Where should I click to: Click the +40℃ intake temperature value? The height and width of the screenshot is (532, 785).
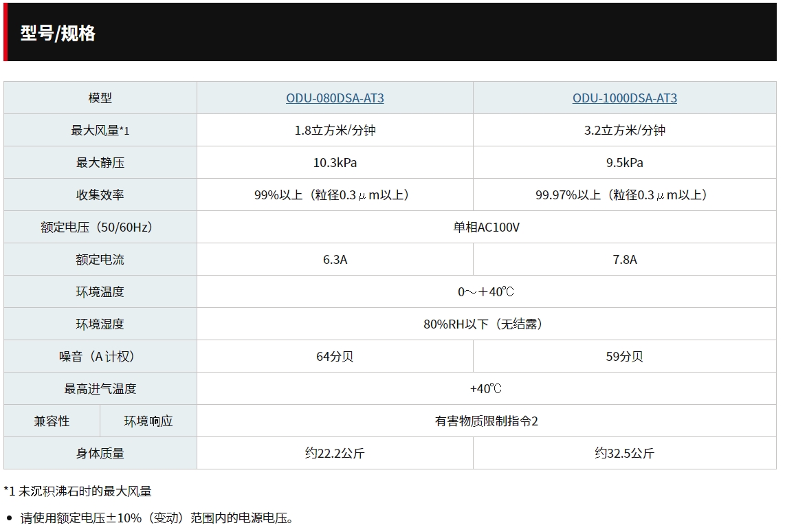486,389
